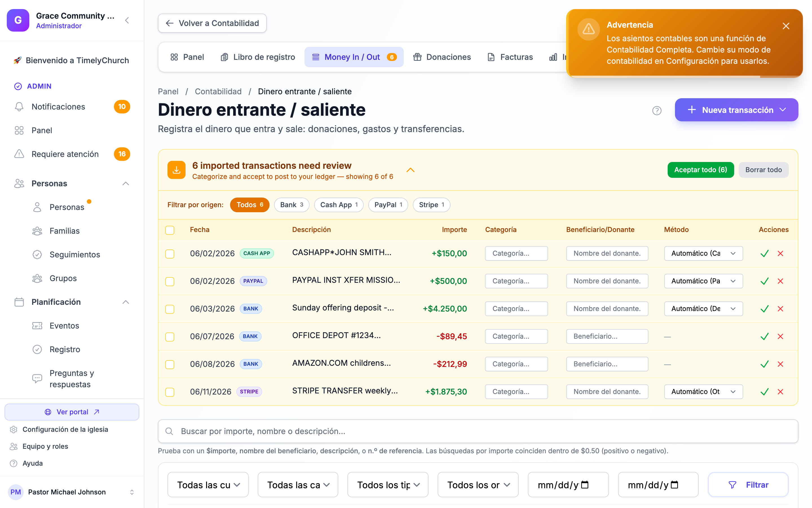The height and width of the screenshot is (508, 812).
Task: Check the PAYPAL INST XFER row checkbox
Action: pyautogui.click(x=170, y=282)
